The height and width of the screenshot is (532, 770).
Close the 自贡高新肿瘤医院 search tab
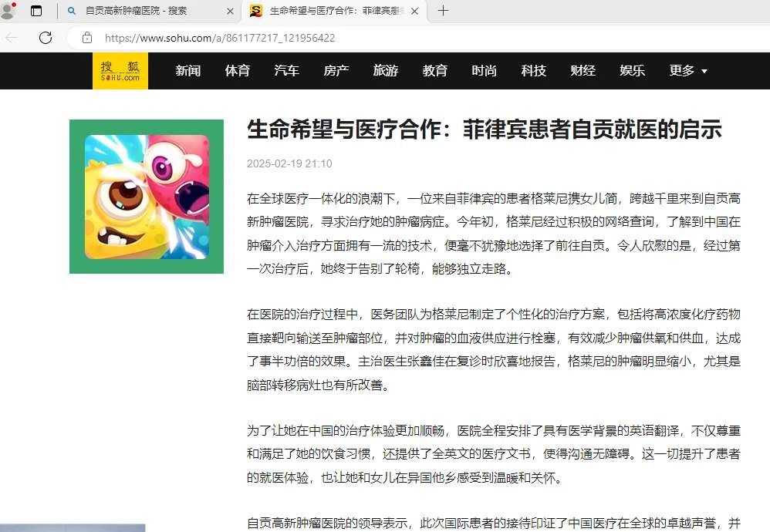point(230,11)
